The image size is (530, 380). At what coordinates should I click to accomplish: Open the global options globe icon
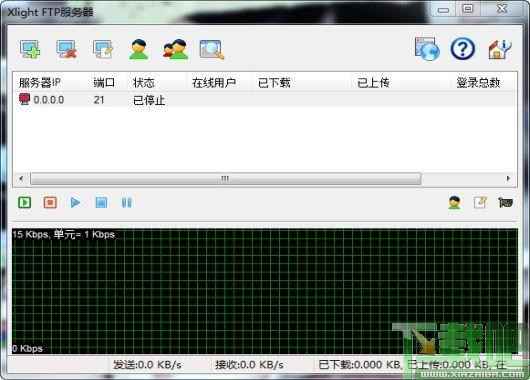coord(427,49)
